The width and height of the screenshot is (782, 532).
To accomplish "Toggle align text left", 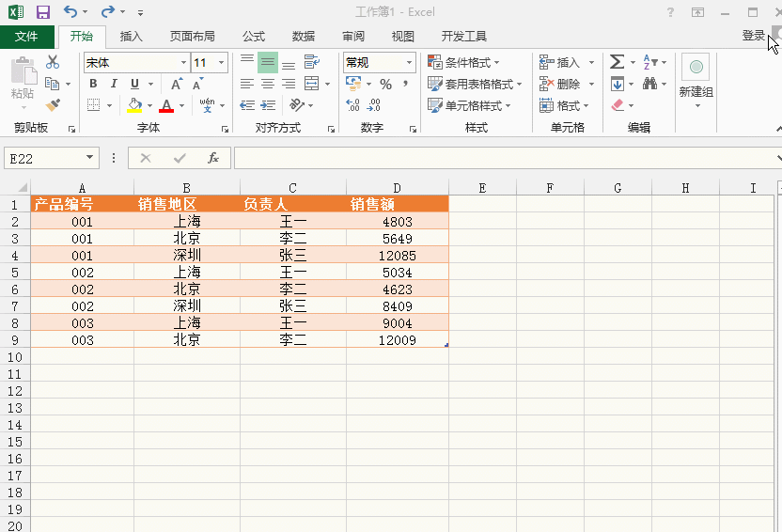I will pyautogui.click(x=247, y=84).
